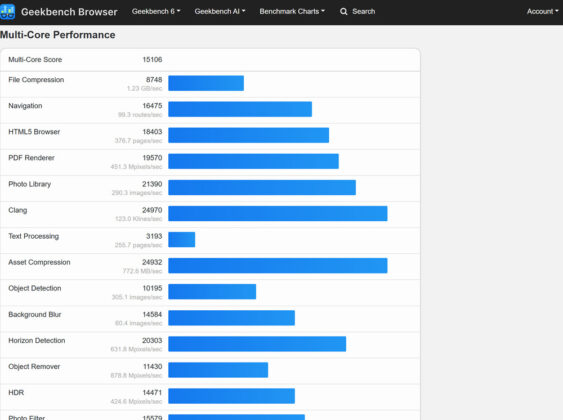
Task: Select the HTML5 Browser row label
Action: point(34,132)
